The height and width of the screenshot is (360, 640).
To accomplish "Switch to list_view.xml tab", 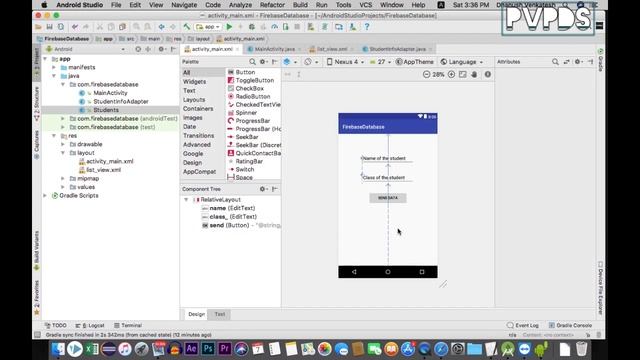I will click(x=331, y=49).
